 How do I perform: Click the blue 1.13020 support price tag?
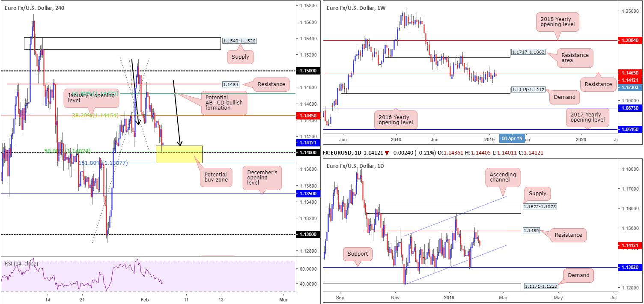[631, 267]
